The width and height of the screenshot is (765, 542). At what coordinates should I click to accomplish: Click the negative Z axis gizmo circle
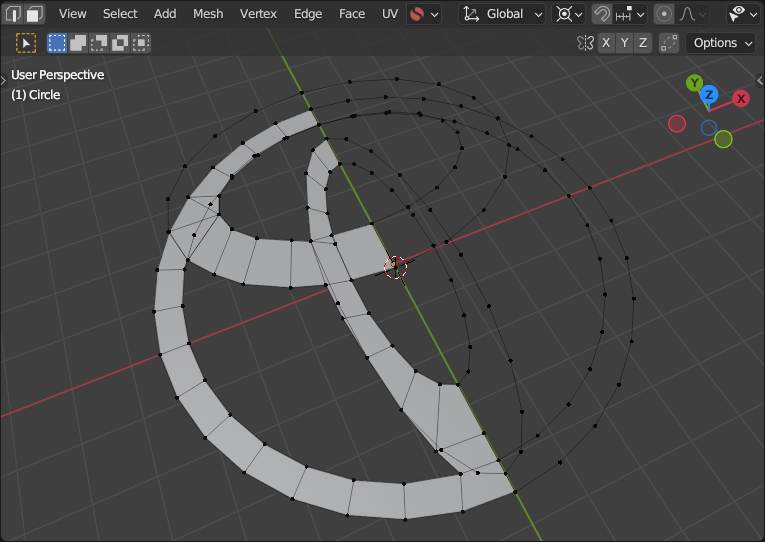(x=708, y=128)
